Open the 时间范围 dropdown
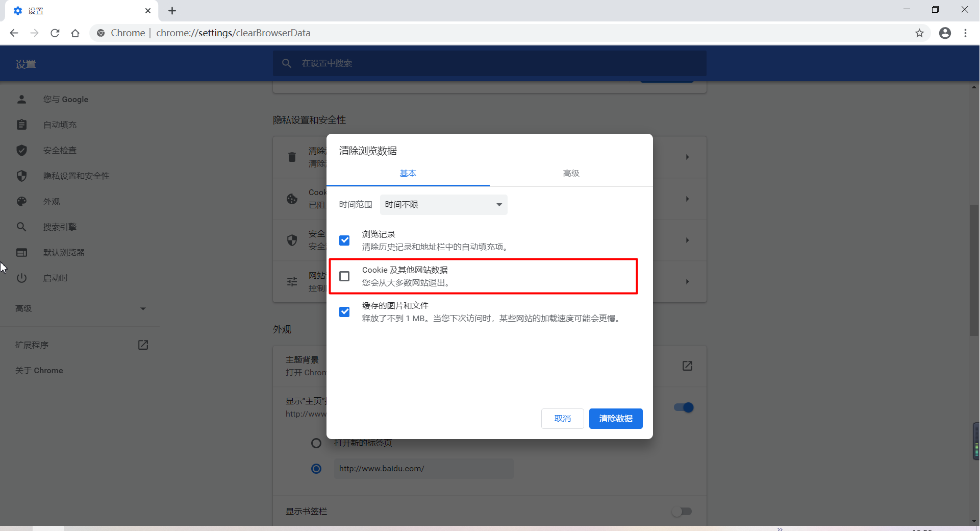Viewport: 980px width, 531px height. pyautogui.click(x=443, y=205)
